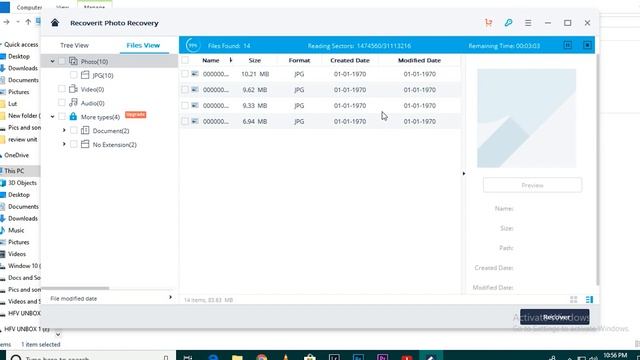Check the JPG(10) checkbox
This screenshot has width=640, height=360.
pos(73,75)
